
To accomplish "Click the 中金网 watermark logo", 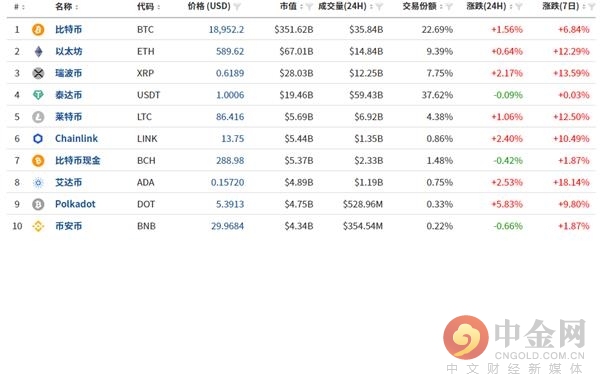I will point(515,345).
